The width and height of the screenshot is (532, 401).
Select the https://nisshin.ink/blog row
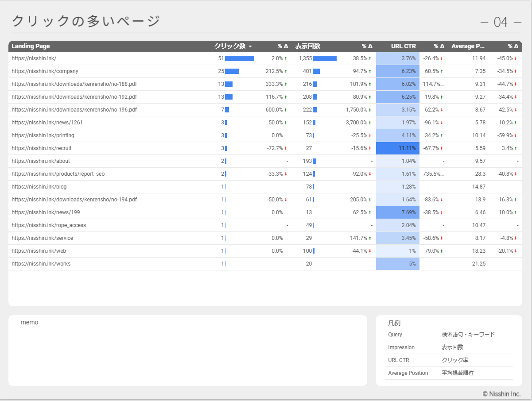[x=265, y=187]
